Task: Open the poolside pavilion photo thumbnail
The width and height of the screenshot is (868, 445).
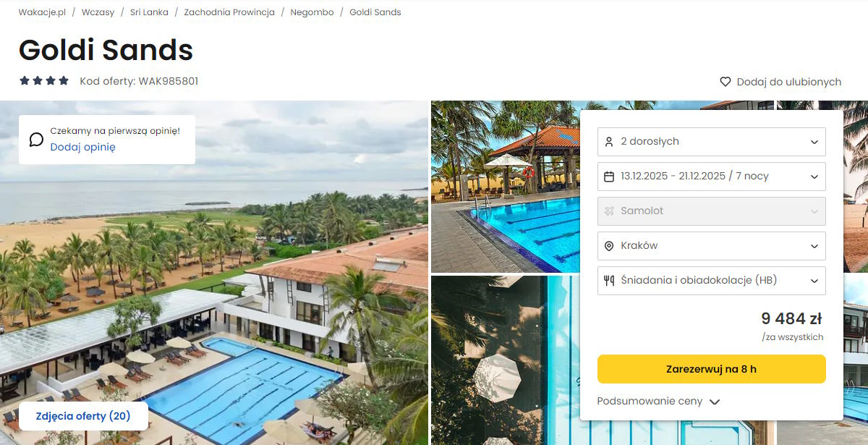Action: point(505,187)
